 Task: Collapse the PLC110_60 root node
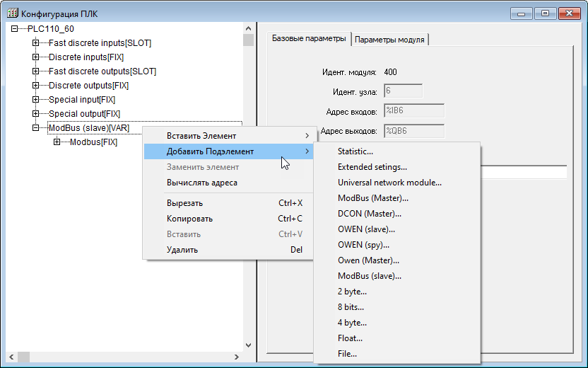14,29
